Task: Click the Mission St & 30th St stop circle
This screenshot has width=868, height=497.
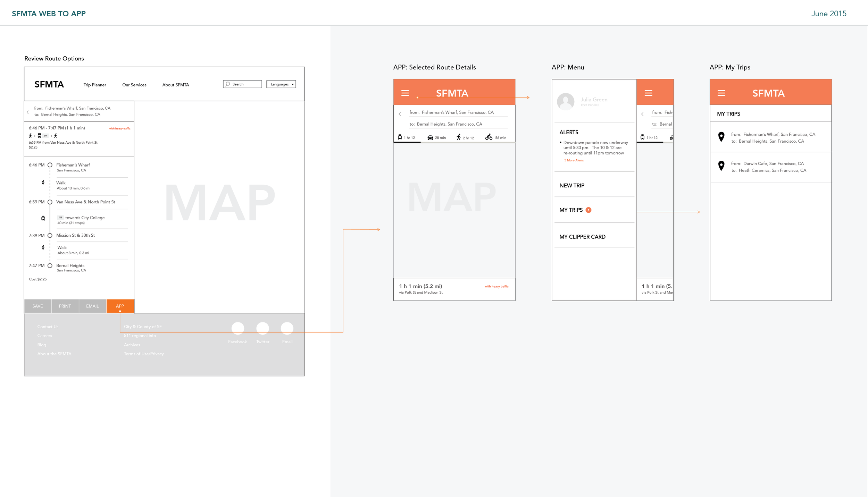Action: tap(50, 236)
